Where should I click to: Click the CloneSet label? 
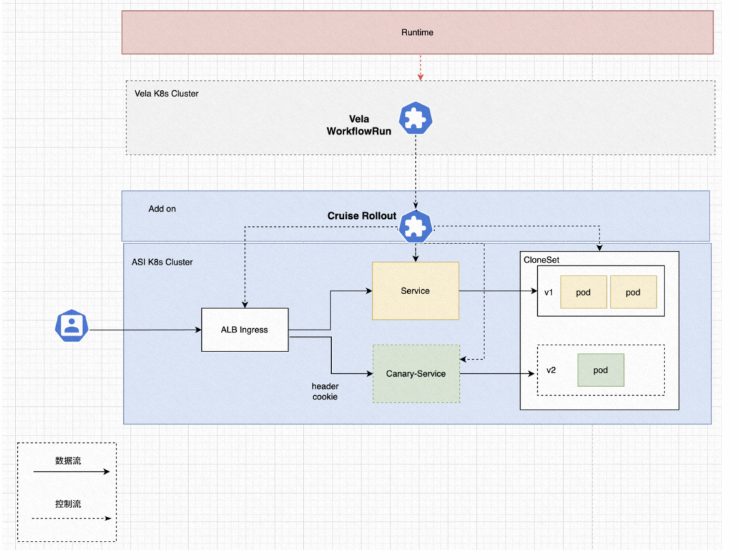541,260
